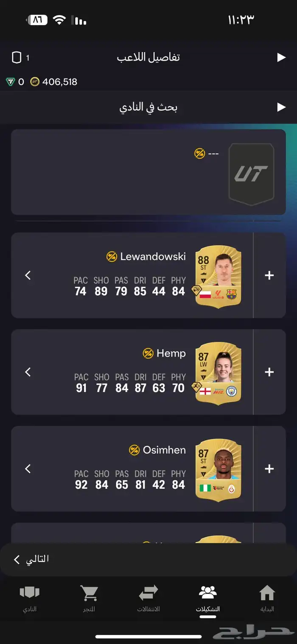The image size is (297, 644).
Task: Tap the coins balance icon 406,518
Action: click(x=35, y=82)
